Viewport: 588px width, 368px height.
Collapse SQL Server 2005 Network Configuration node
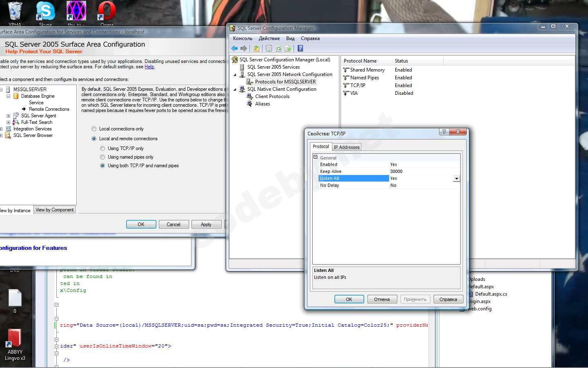(235, 75)
